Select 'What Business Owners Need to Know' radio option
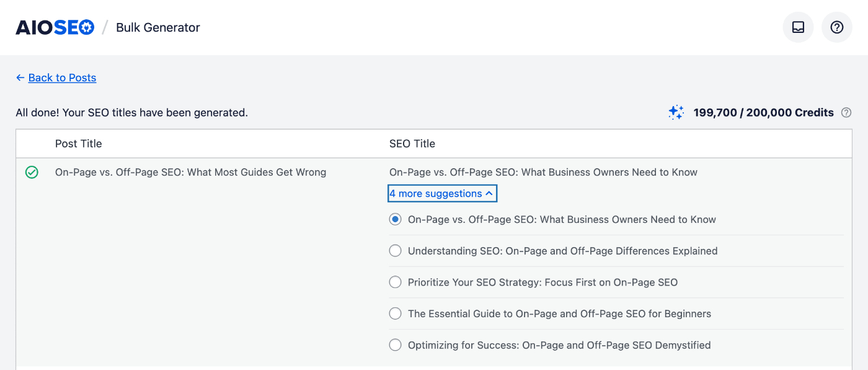 [395, 220]
